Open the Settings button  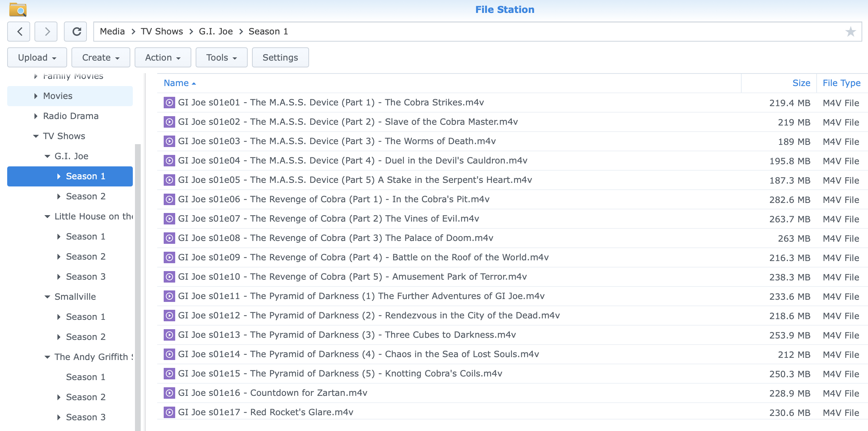point(280,57)
